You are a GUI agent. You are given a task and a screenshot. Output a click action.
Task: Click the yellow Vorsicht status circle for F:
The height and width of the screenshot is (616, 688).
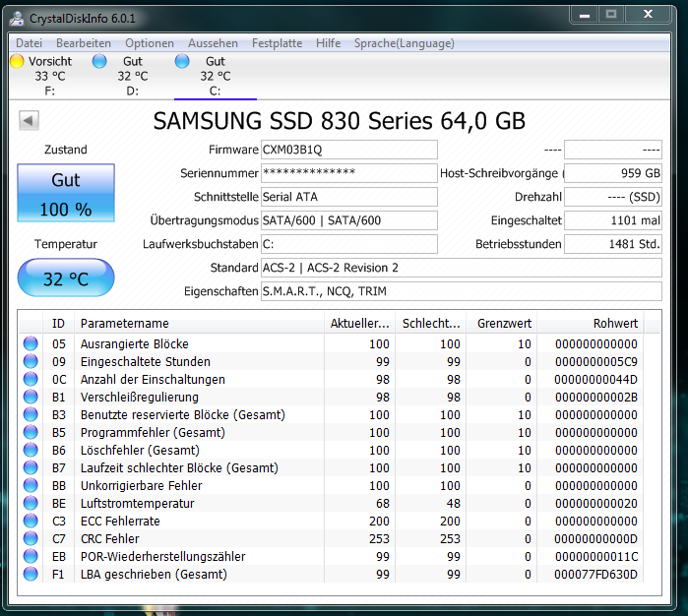(17, 61)
